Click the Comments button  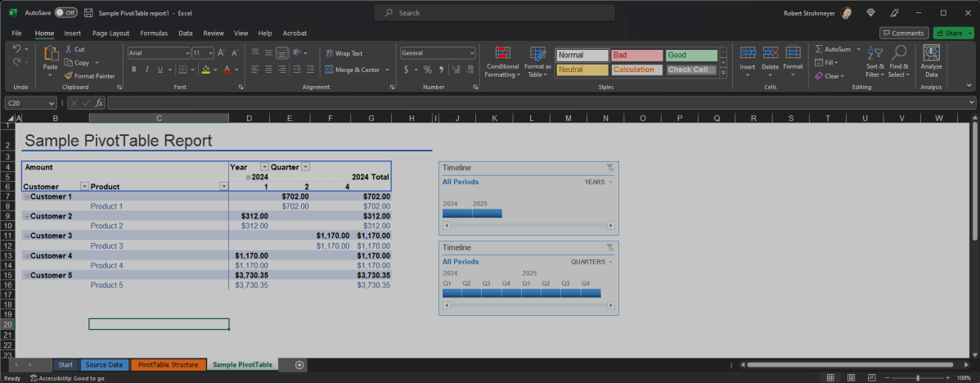(x=904, y=33)
